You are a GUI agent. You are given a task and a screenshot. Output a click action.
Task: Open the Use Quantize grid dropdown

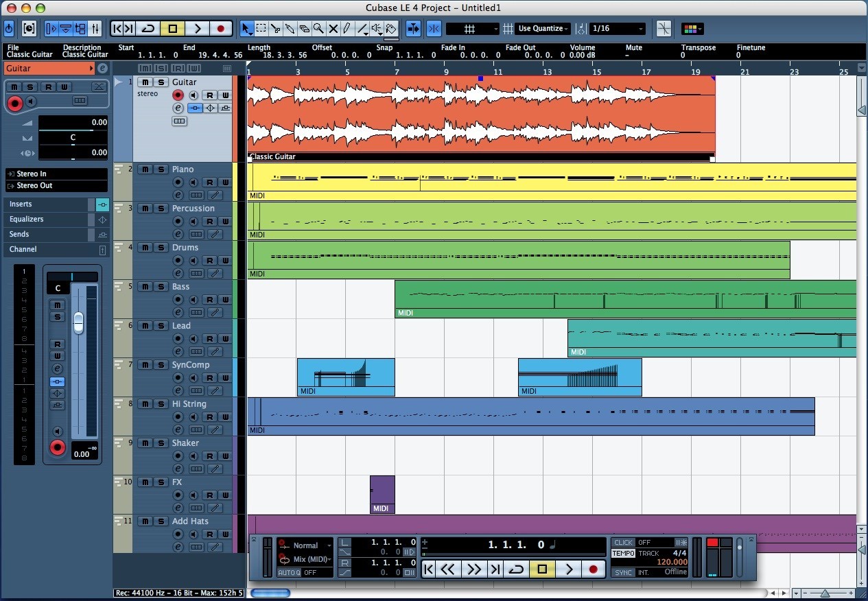point(543,29)
